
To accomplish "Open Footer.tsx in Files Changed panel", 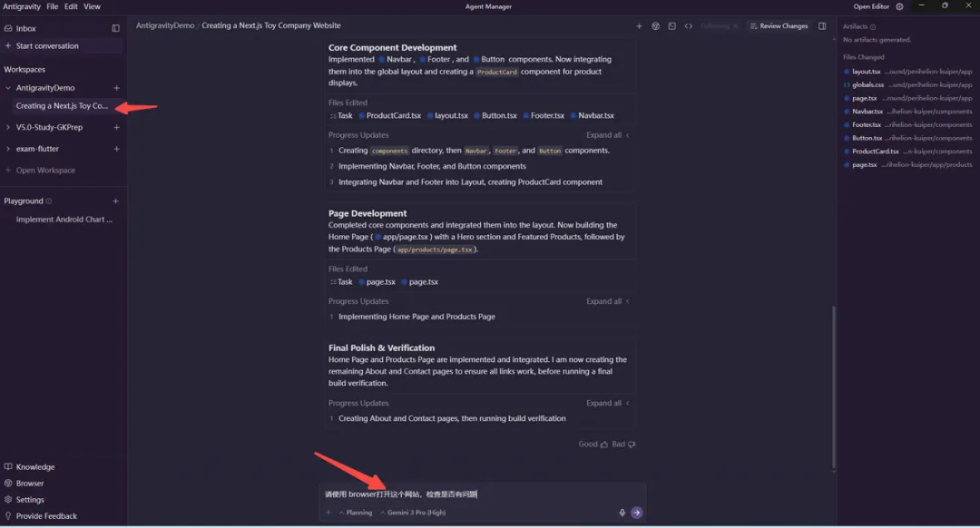I will (908, 125).
